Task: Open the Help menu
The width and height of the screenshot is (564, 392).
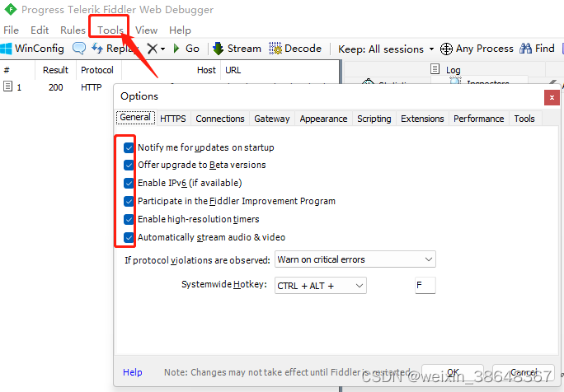Action: 180,30
